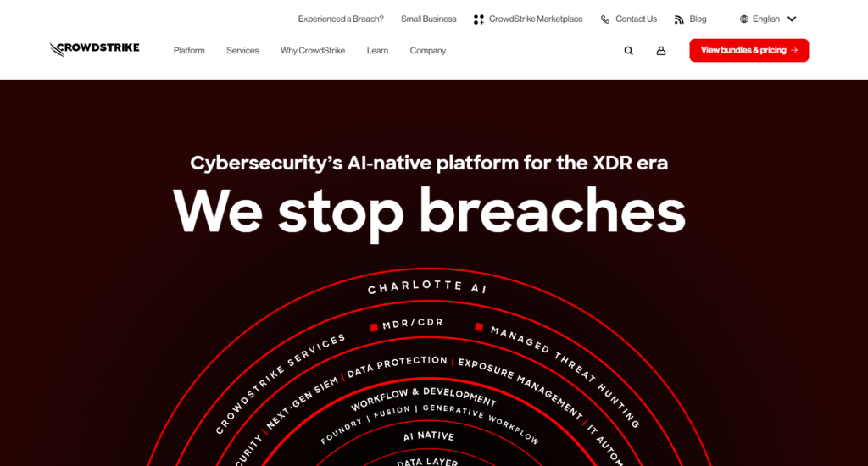Open the Small Business link
Screen dimensions: 868x466
point(429,19)
